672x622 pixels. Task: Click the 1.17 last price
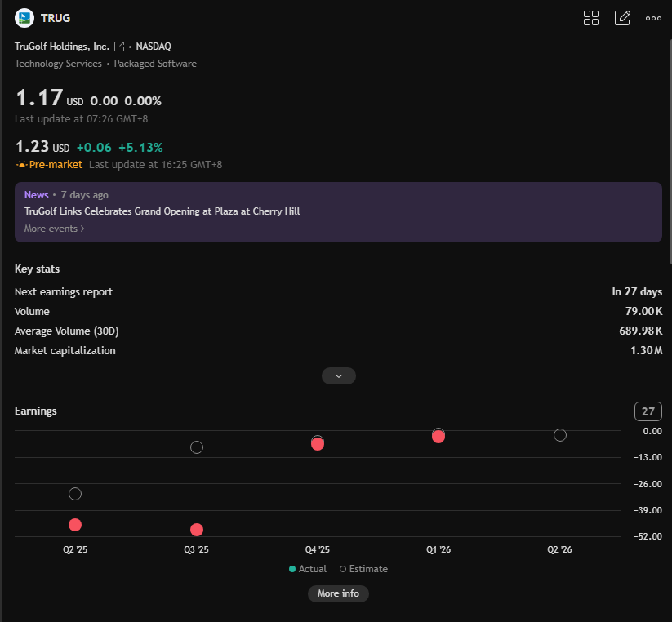pos(39,98)
